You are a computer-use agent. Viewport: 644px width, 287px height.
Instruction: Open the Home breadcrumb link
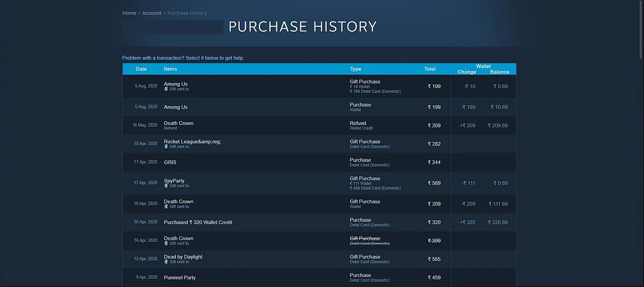pos(129,13)
